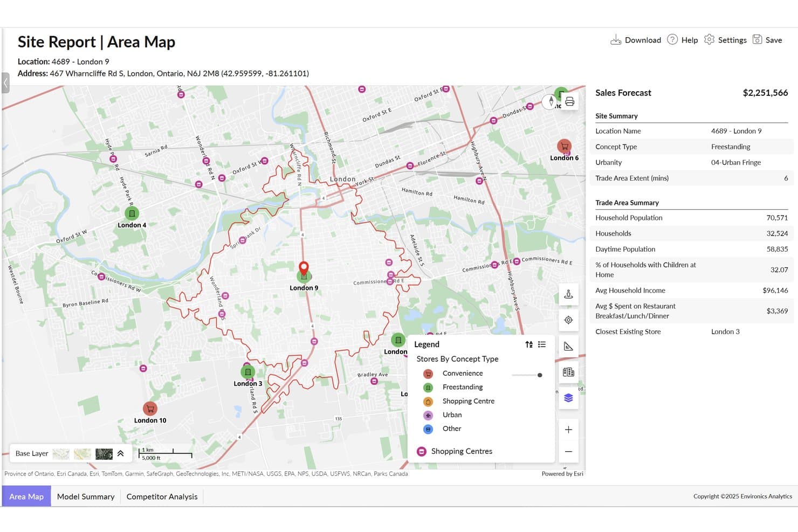Click the Freestanding legend swatch

[428, 388]
